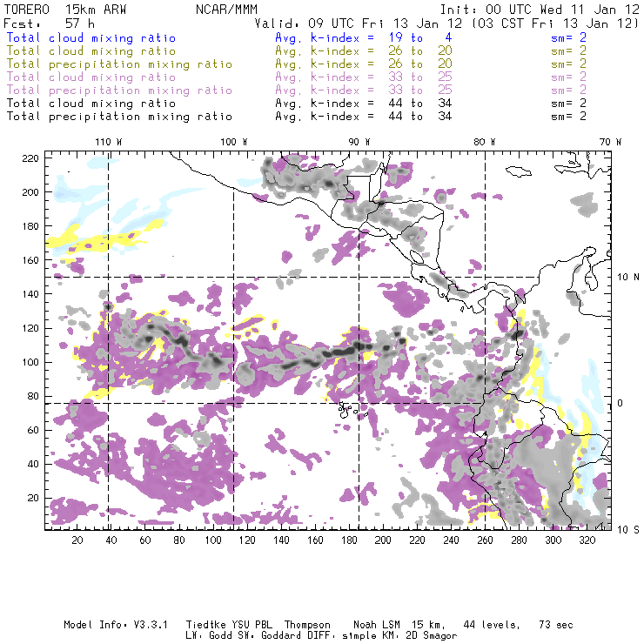Screen dimensions: 644x644
Task: Click the 'Init: 00 UTC Wed 11 Jan 12' text
Action: (x=540, y=10)
